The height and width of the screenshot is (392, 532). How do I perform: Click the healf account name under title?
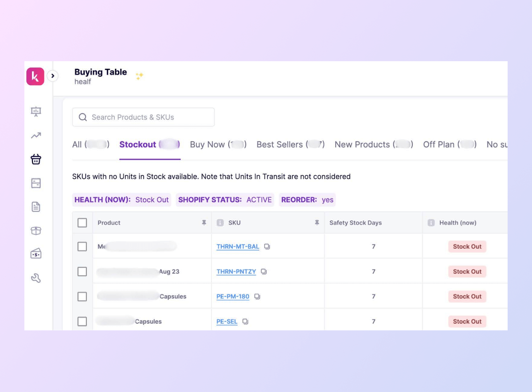click(x=83, y=82)
